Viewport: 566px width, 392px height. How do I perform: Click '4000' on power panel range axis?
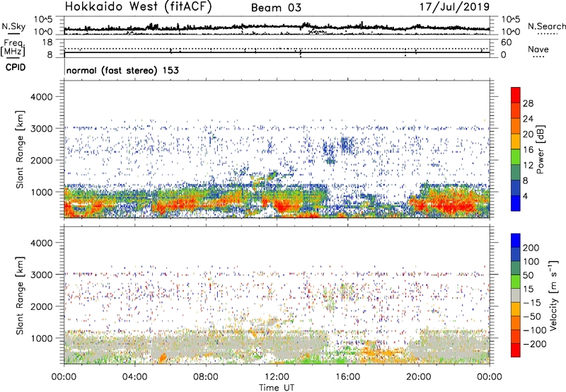pyautogui.click(x=41, y=97)
